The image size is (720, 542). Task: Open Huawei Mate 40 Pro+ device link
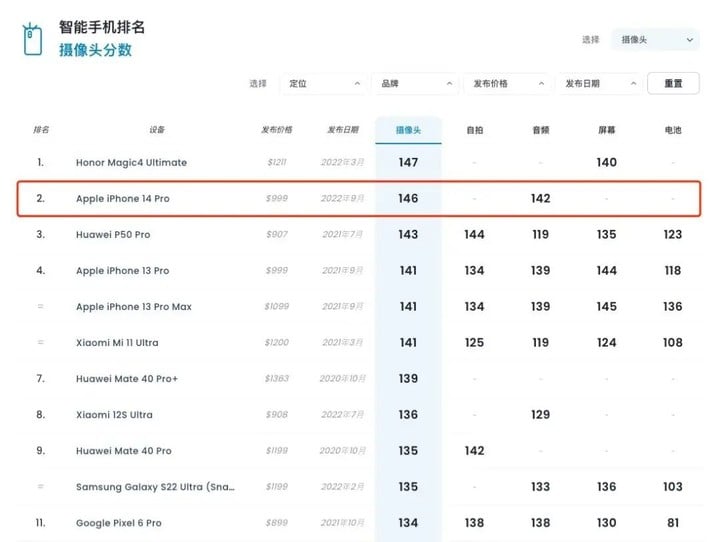click(x=127, y=379)
